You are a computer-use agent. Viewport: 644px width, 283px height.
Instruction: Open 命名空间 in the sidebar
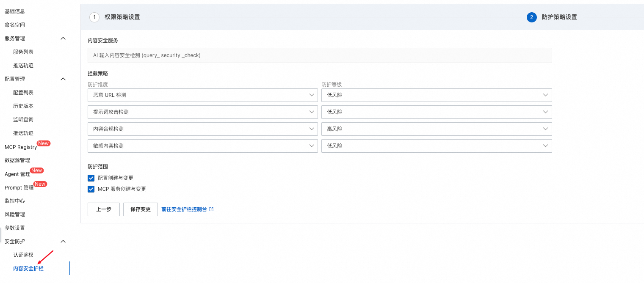point(15,25)
